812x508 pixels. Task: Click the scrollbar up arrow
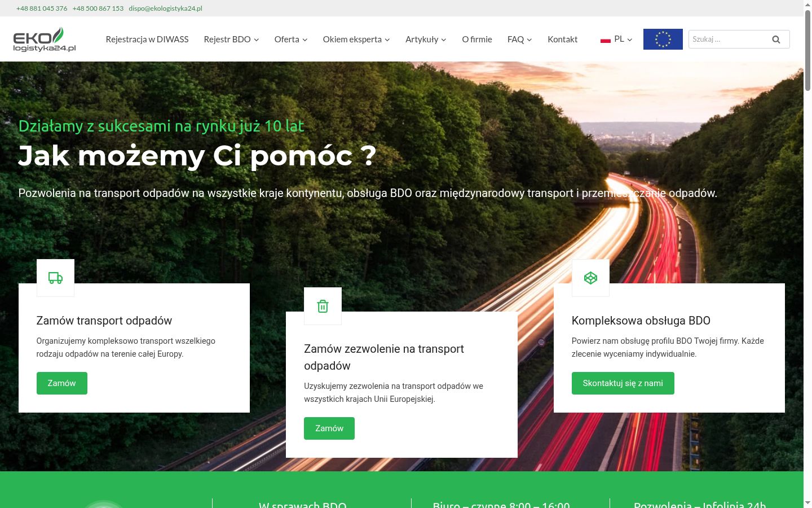807,4
